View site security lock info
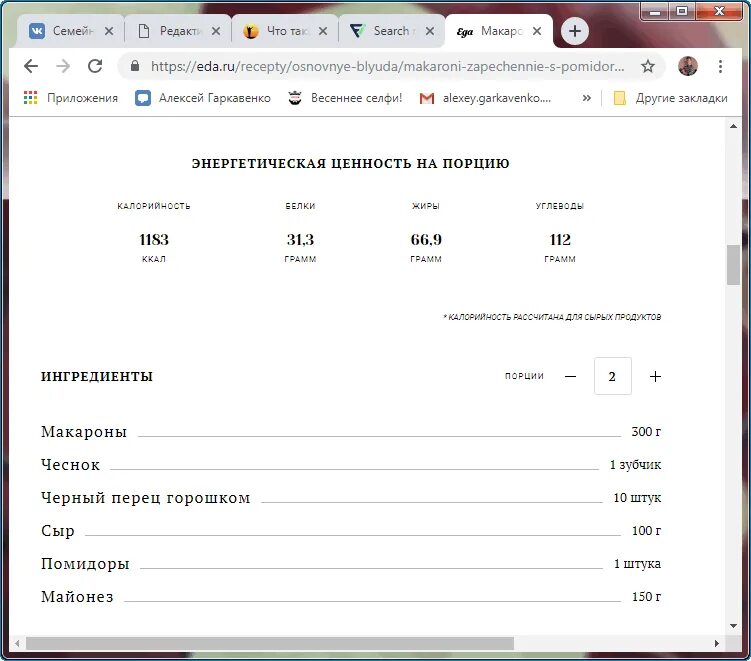The height and width of the screenshot is (661, 751). (x=135, y=66)
